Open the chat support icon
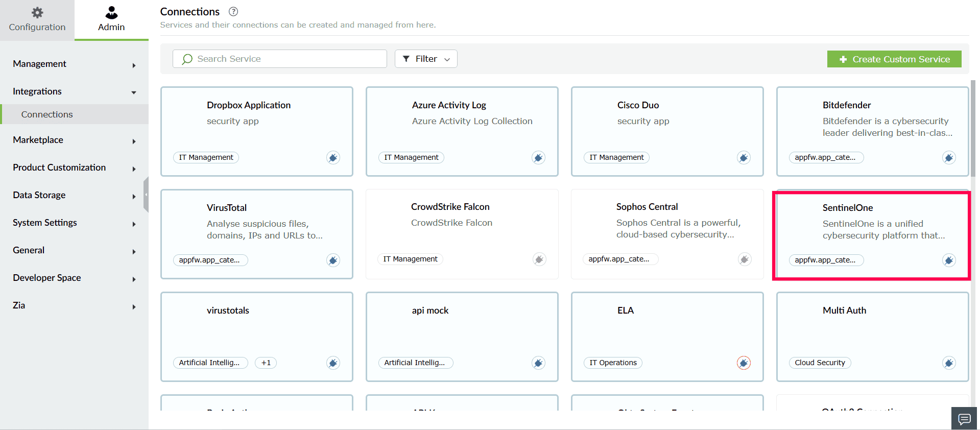 pyautogui.click(x=964, y=419)
